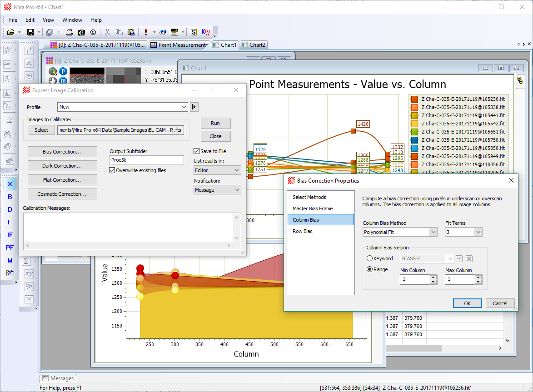
Task: Select the blue PF calibration tool
Action: 10,248
